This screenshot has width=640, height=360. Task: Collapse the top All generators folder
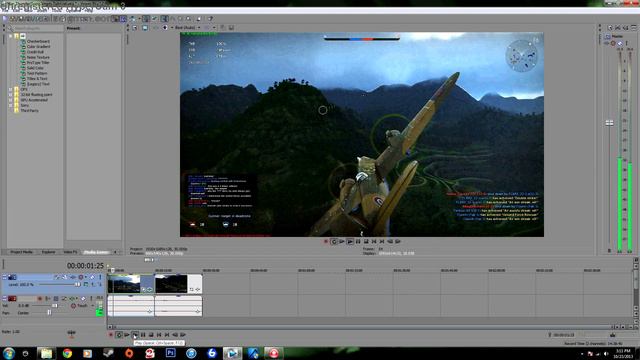pos(11,36)
